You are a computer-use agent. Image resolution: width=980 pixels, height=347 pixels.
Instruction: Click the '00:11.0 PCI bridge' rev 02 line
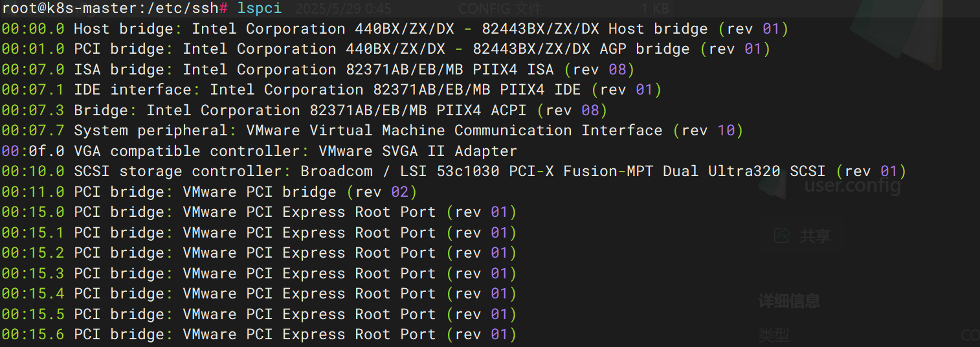(209, 192)
